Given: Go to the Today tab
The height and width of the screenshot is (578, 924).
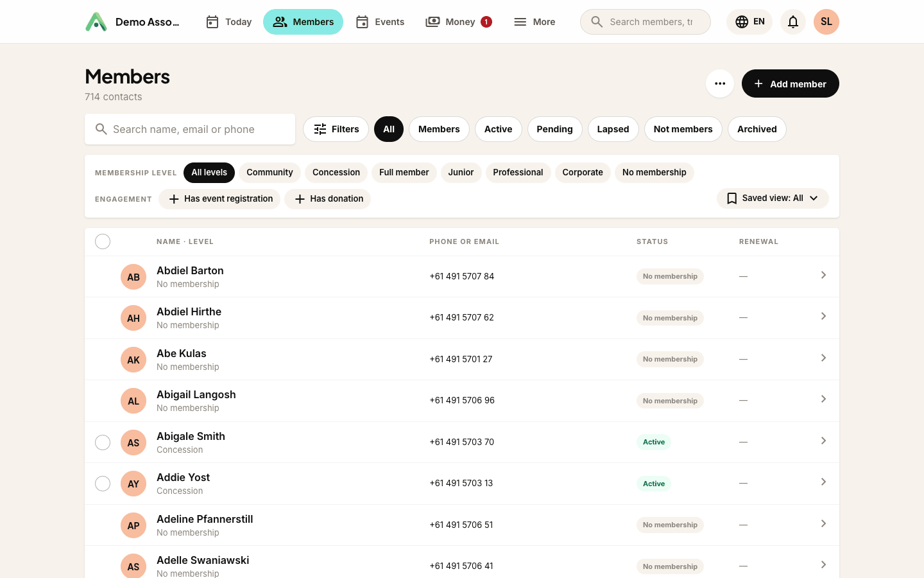Looking at the screenshot, I should pos(228,22).
